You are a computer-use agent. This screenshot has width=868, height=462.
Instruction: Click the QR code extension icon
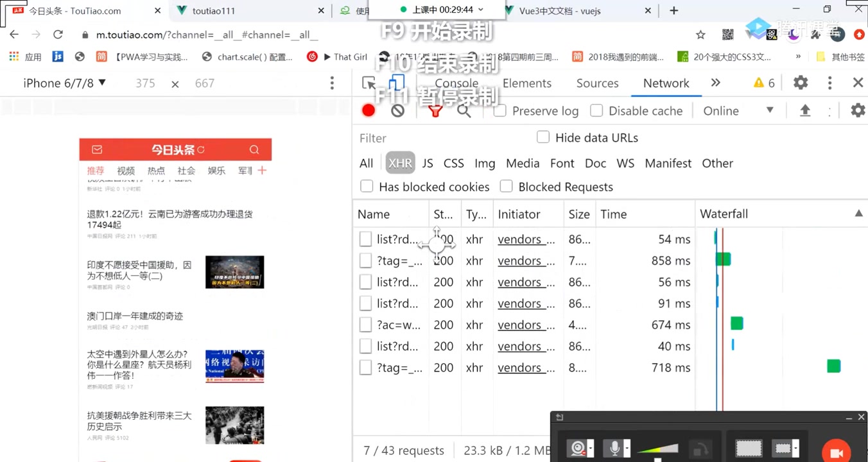(x=727, y=35)
